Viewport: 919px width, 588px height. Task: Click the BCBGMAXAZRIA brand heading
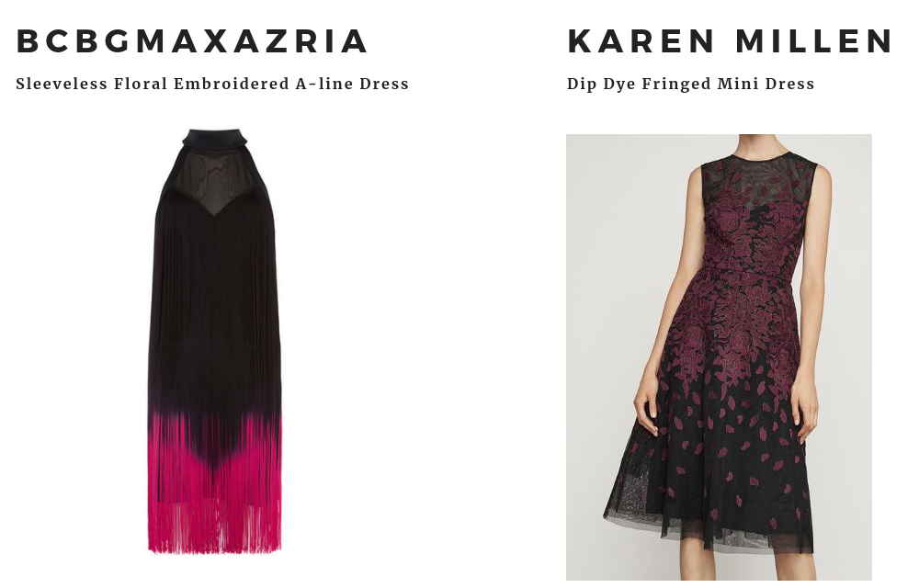pos(192,41)
